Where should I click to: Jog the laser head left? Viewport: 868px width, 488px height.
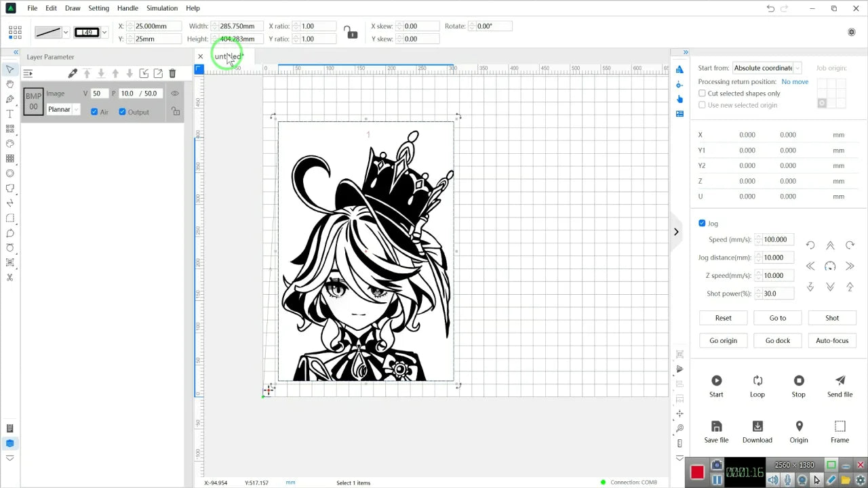pos(810,266)
